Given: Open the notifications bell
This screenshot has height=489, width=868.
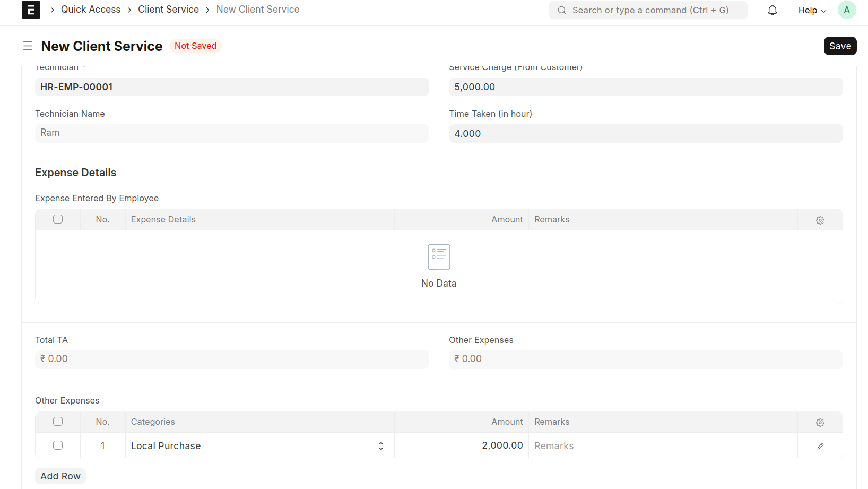Looking at the screenshot, I should coord(772,10).
